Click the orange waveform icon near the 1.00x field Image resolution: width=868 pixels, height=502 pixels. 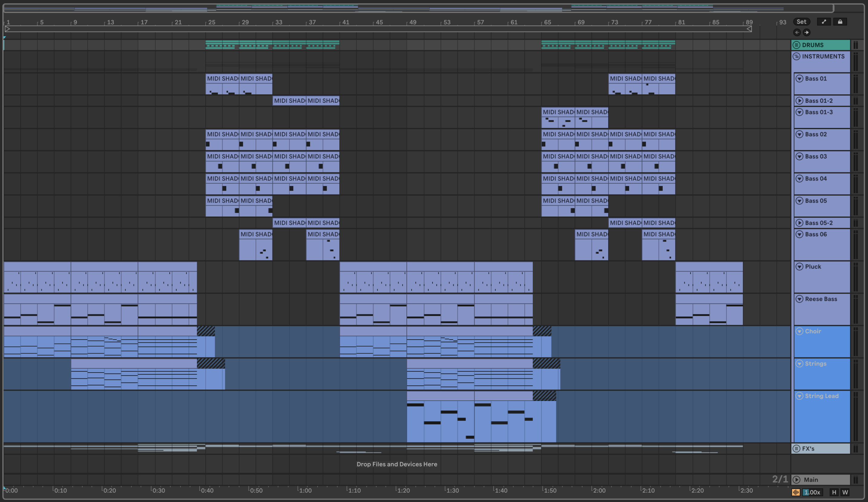[x=796, y=492]
